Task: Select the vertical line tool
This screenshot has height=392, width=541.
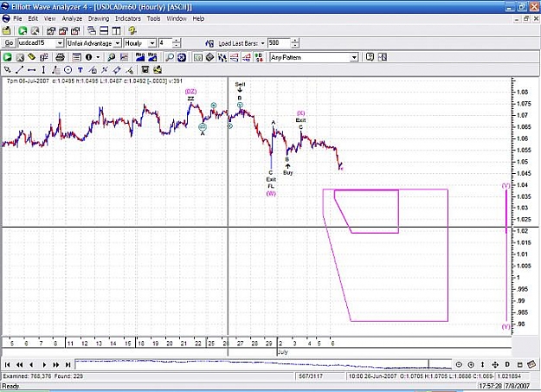Action: (x=43, y=70)
